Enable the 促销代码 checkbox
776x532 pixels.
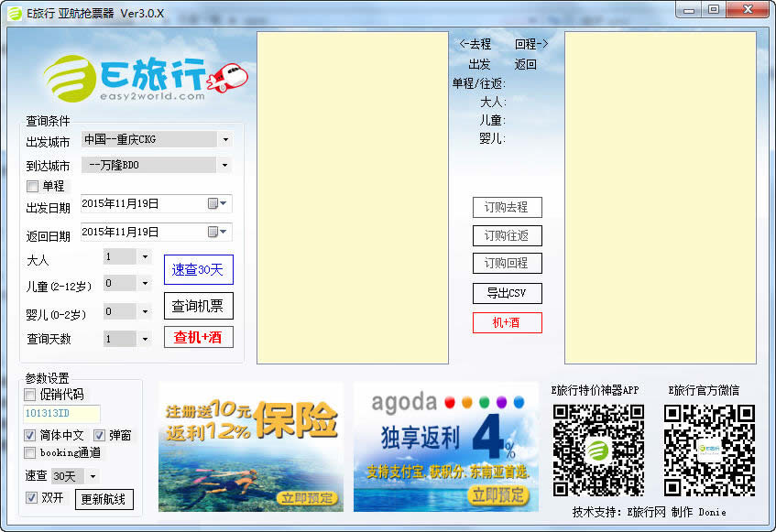pyautogui.click(x=29, y=395)
